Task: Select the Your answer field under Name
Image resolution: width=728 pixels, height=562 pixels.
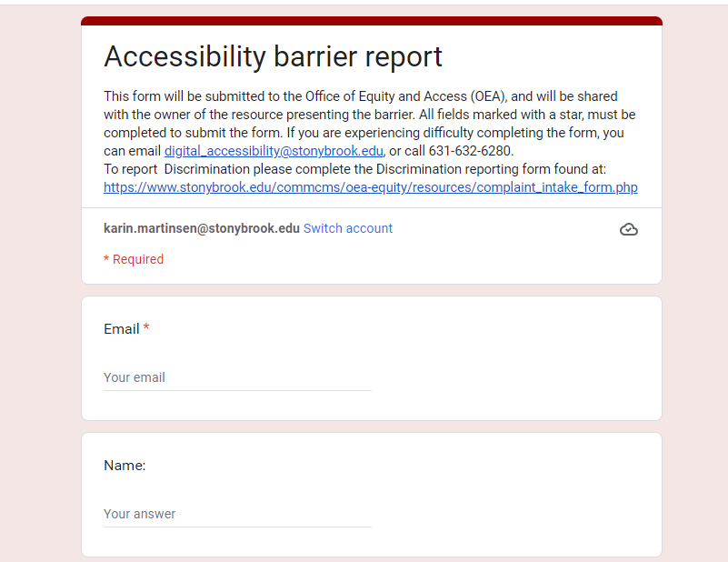Action: (236, 514)
